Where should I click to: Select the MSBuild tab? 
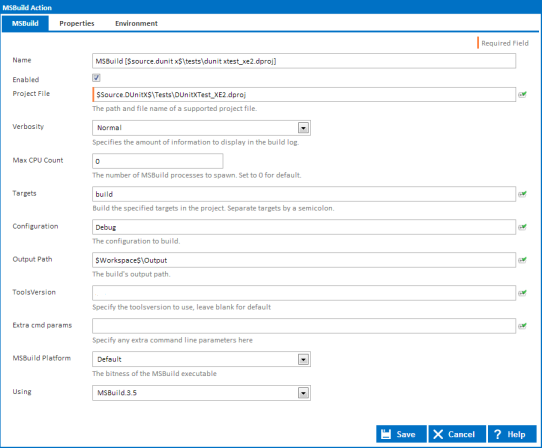25,24
